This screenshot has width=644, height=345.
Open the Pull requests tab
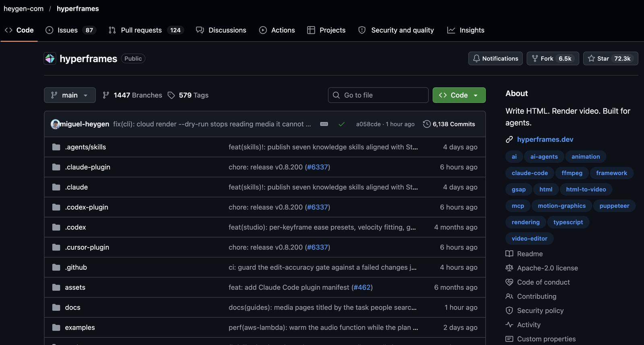(x=146, y=30)
